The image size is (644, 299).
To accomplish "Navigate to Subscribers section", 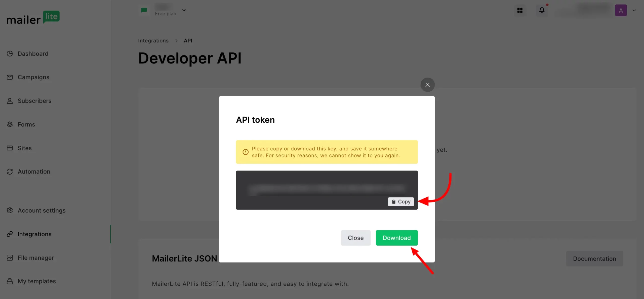I will pyautogui.click(x=34, y=101).
